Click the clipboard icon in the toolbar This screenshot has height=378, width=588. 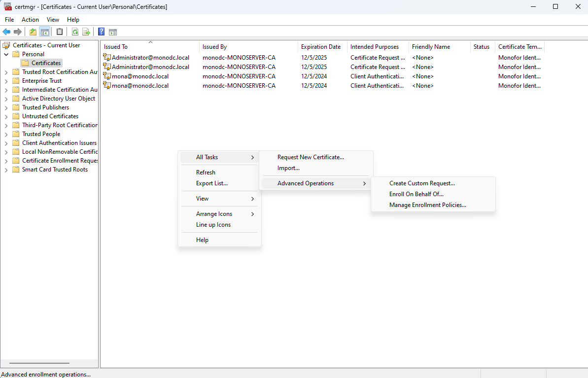[60, 32]
